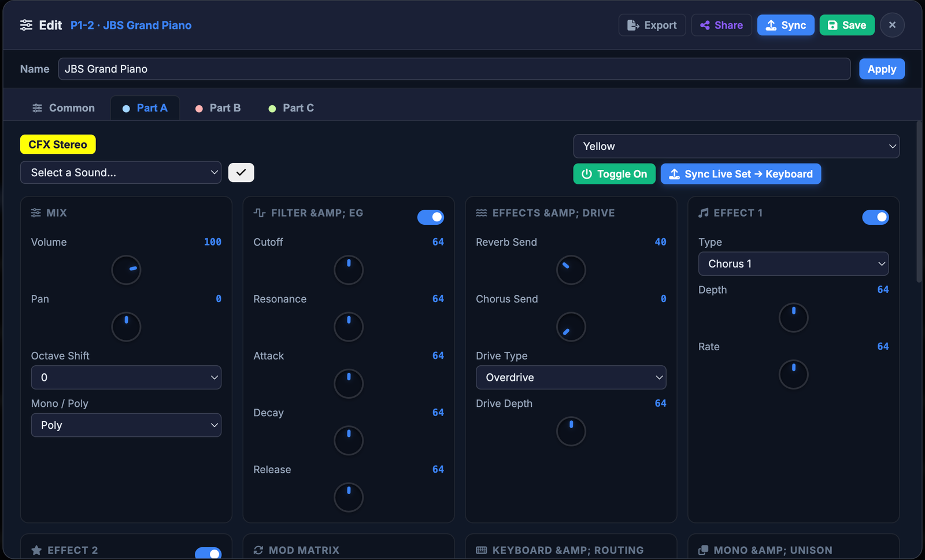Click the Share button
Viewport: 925px width, 560px height.
pyautogui.click(x=721, y=25)
